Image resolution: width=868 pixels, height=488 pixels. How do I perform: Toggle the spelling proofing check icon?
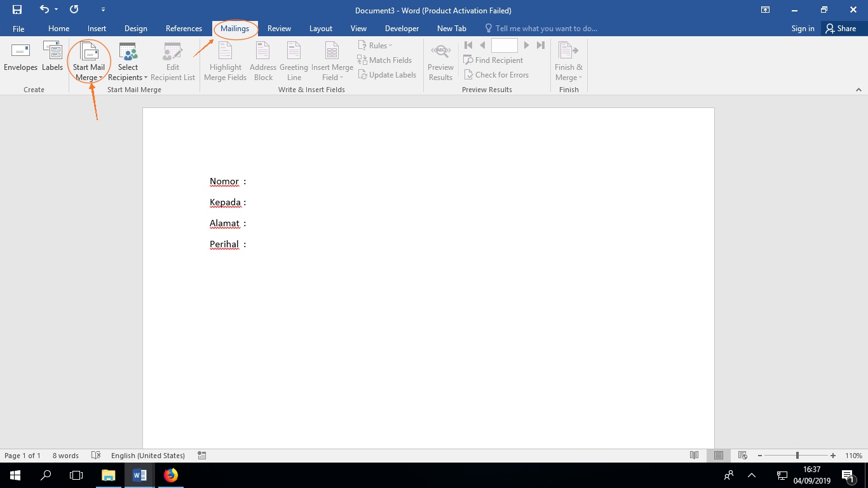point(96,456)
